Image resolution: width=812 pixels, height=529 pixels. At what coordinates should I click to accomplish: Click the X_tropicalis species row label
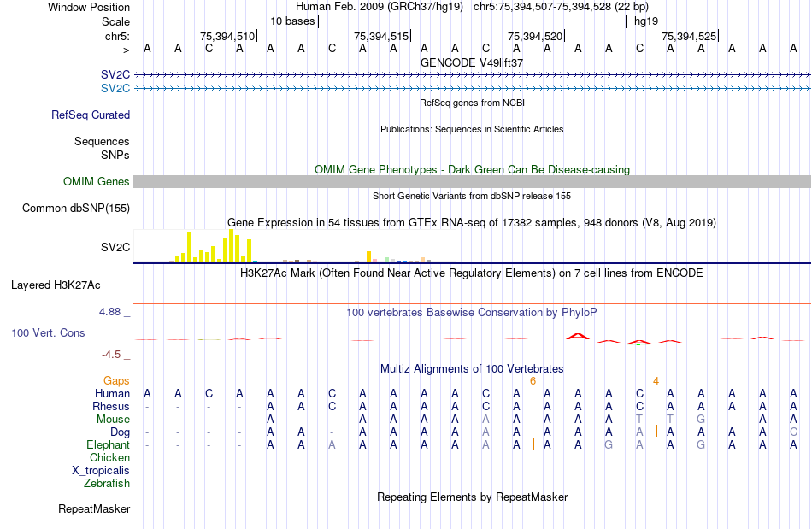101,471
